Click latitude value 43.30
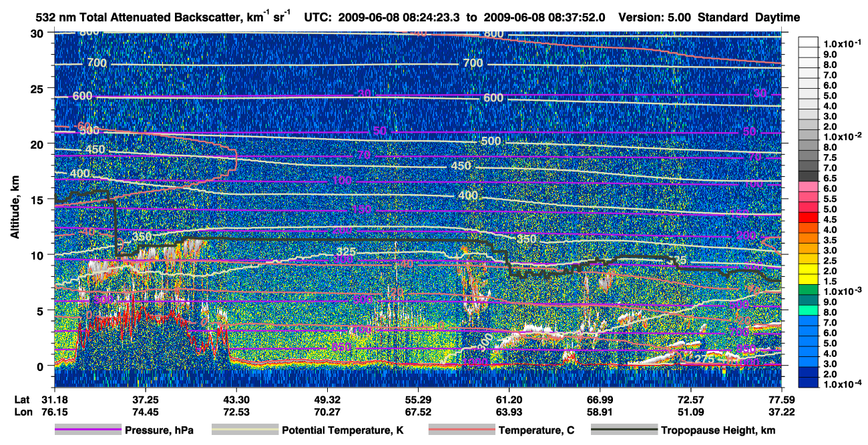 236,399
